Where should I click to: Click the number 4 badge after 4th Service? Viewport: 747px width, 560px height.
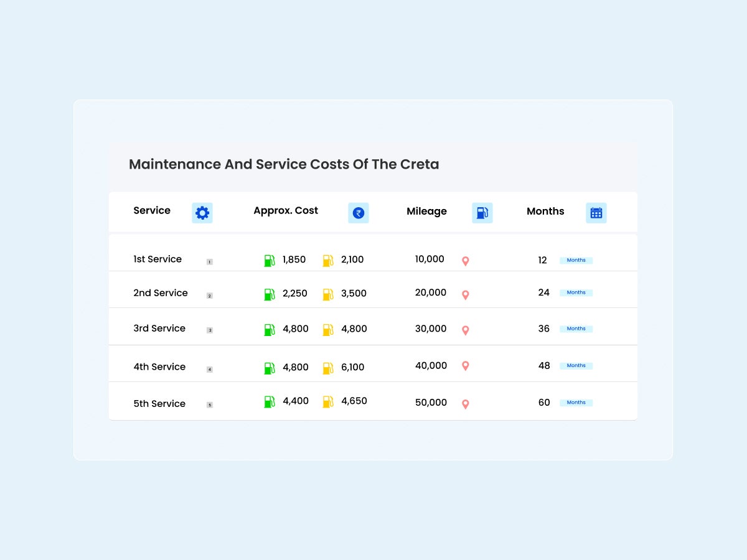coord(210,370)
